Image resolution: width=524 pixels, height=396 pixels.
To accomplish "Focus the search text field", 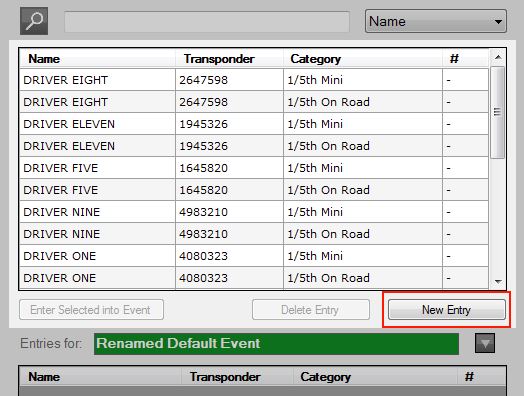I will coord(207,22).
